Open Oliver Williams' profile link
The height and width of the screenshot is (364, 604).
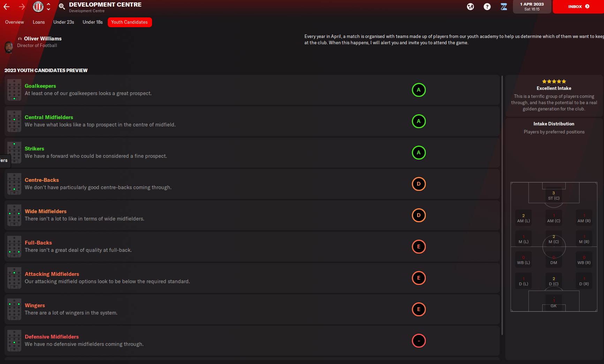[x=43, y=39]
